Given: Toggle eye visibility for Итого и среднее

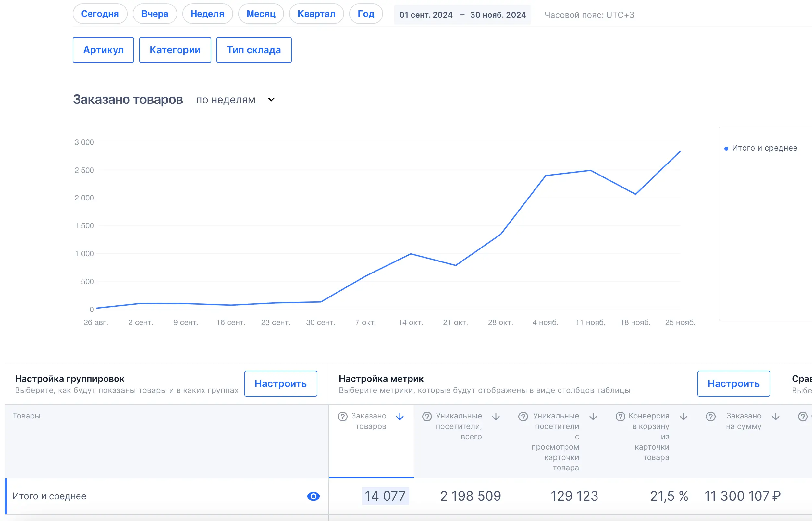Looking at the screenshot, I should (x=313, y=496).
